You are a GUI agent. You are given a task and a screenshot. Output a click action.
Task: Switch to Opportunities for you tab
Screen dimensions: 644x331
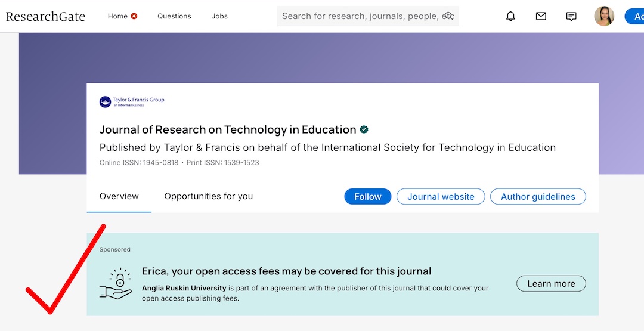tap(209, 196)
